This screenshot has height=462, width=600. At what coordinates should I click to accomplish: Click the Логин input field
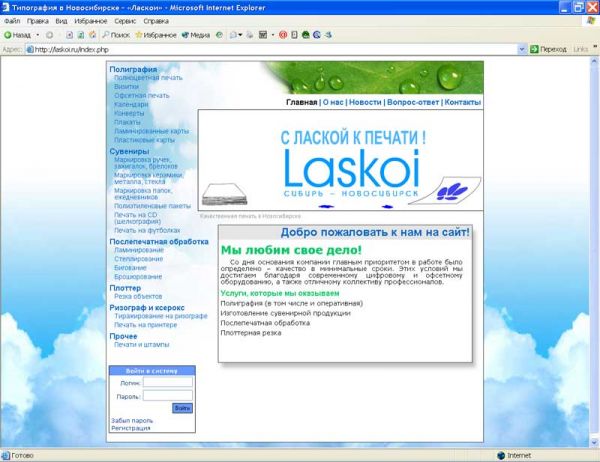pos(168,382)
